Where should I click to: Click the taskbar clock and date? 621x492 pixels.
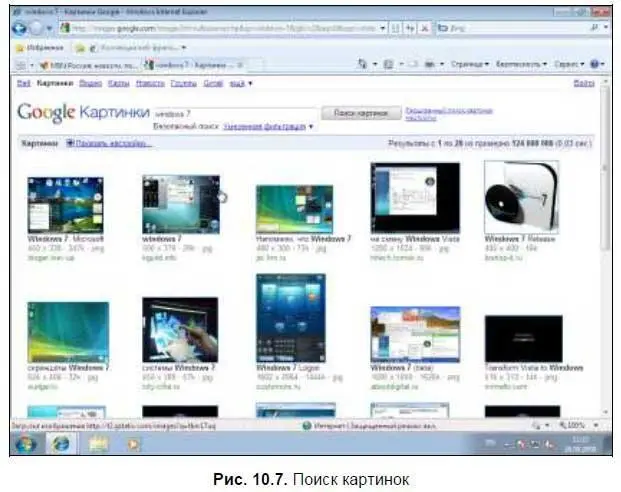click(580, 444)
